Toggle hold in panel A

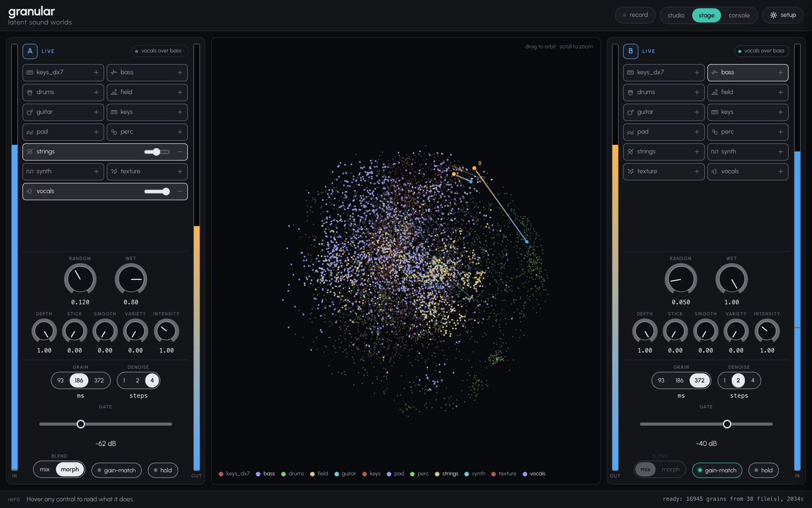163,470
